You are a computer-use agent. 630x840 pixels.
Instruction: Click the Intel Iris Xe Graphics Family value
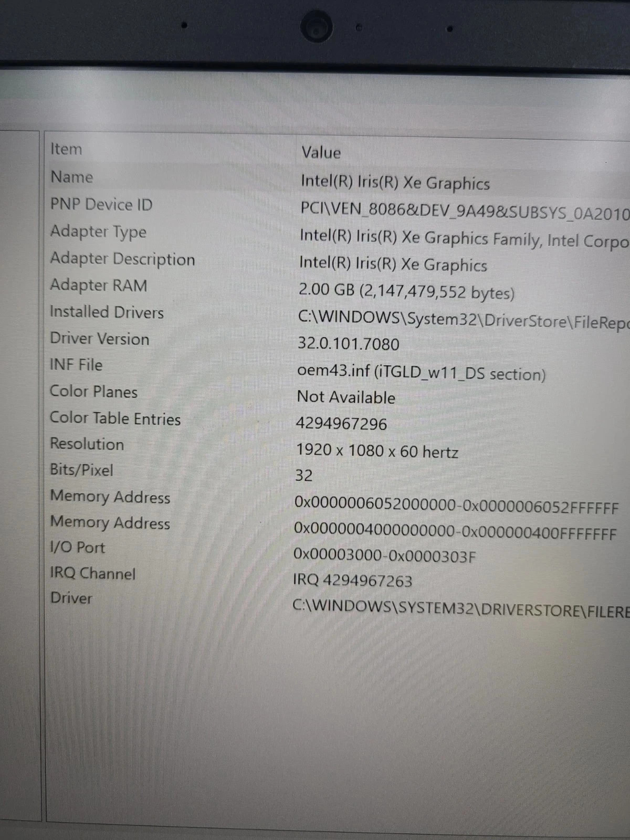(x=464, y=238)
